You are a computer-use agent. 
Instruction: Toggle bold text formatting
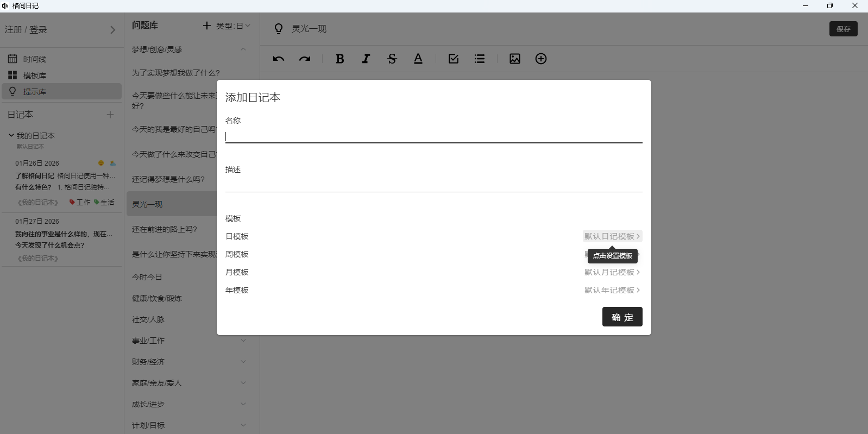click(x=340, y=59)
